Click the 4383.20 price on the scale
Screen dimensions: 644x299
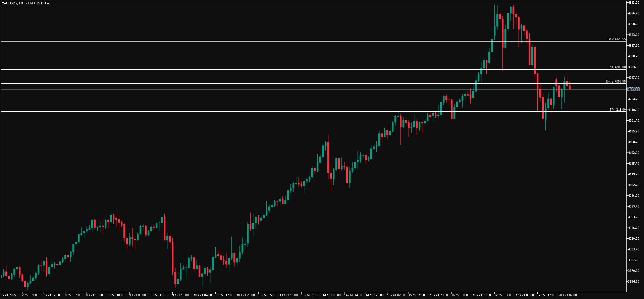pyautogui.click(x=633, y=3)
